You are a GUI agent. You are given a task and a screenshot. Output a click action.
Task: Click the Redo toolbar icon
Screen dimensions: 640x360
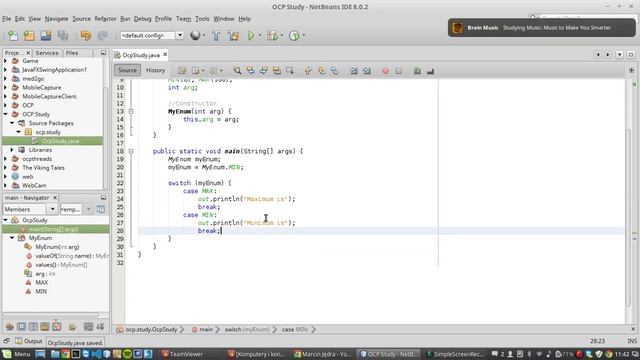tap(102, 36)
